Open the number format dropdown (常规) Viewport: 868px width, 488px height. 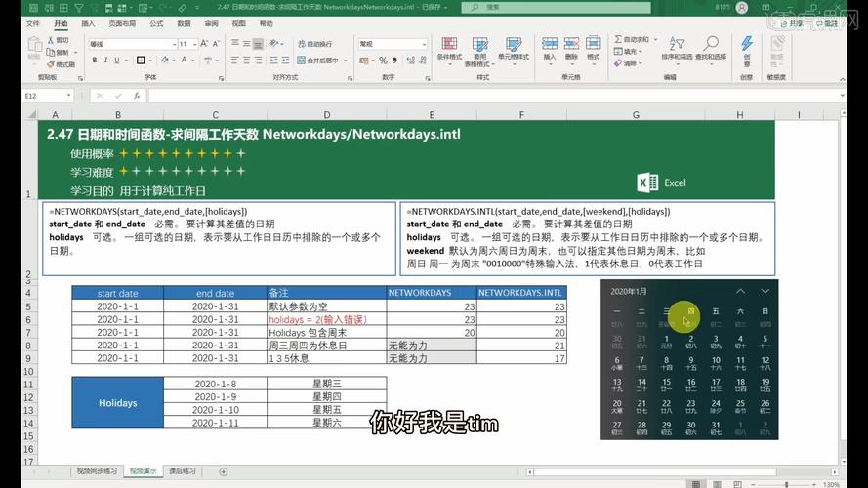pyautogui.click(x=424, y=44)
